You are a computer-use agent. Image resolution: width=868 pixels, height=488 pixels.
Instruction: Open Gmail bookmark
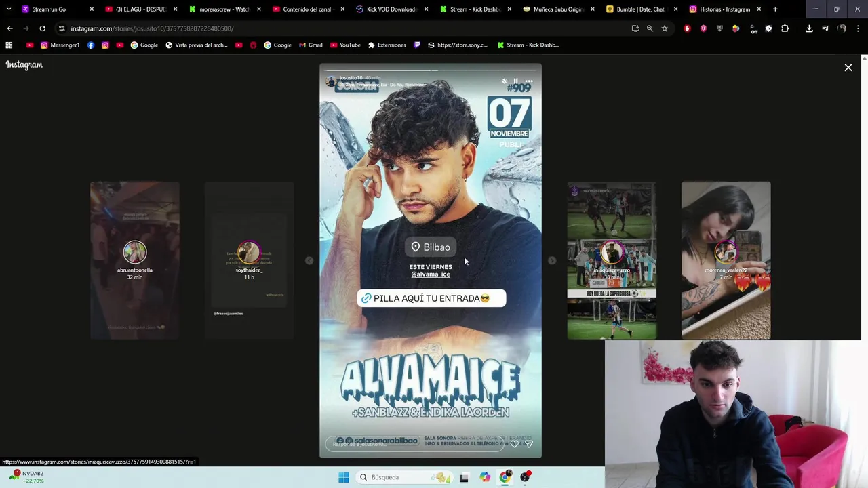[311, 45]
